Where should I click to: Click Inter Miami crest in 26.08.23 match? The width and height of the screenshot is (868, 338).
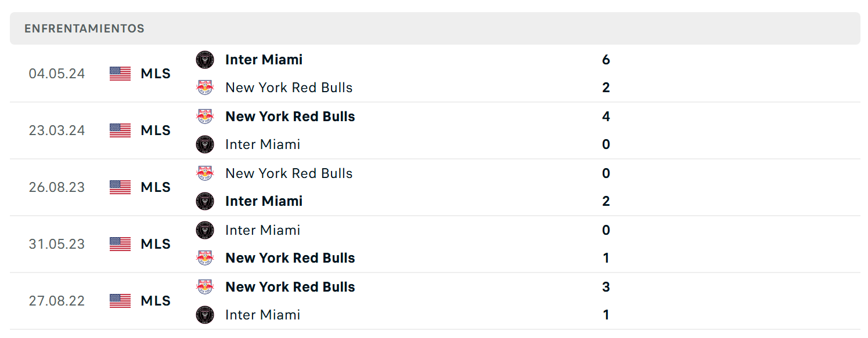click(205, 201)
